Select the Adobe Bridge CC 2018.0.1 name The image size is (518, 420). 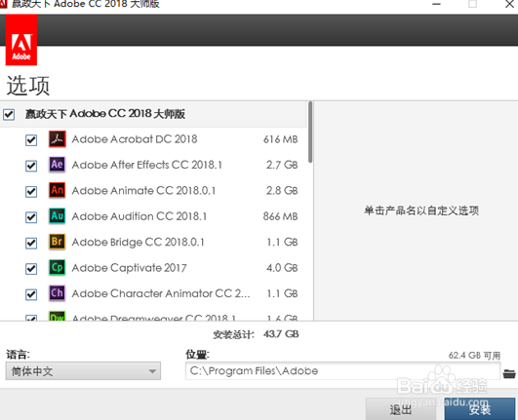click(x=139, y=242)
